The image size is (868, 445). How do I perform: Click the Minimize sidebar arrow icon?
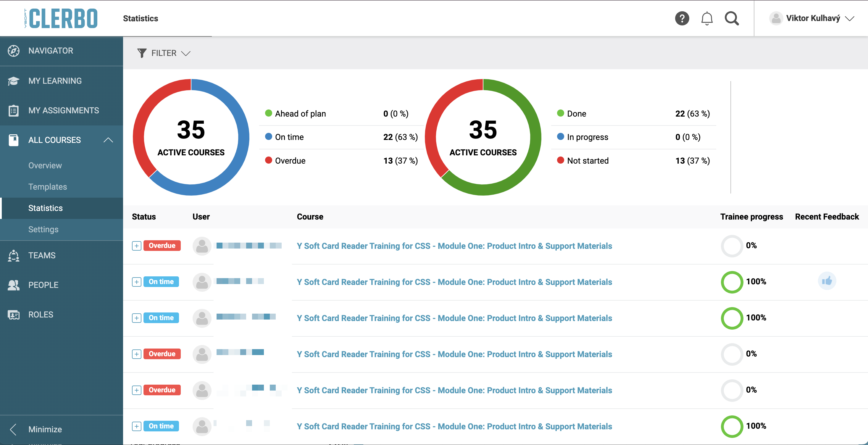13,429
